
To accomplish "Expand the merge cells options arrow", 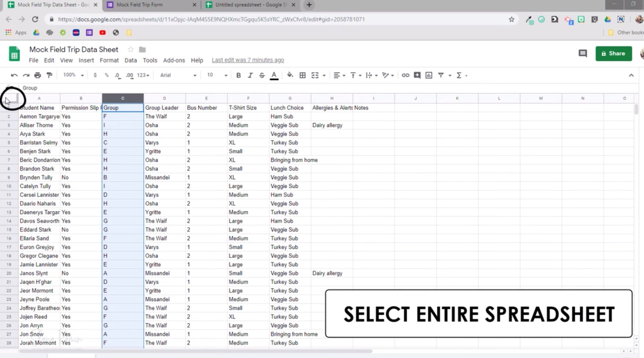I will (x=324, y=75).
